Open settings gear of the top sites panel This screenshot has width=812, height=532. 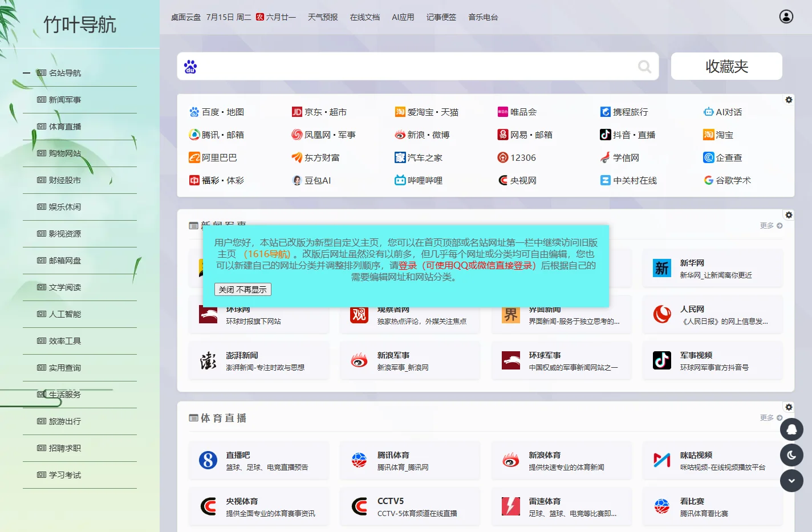789,100
